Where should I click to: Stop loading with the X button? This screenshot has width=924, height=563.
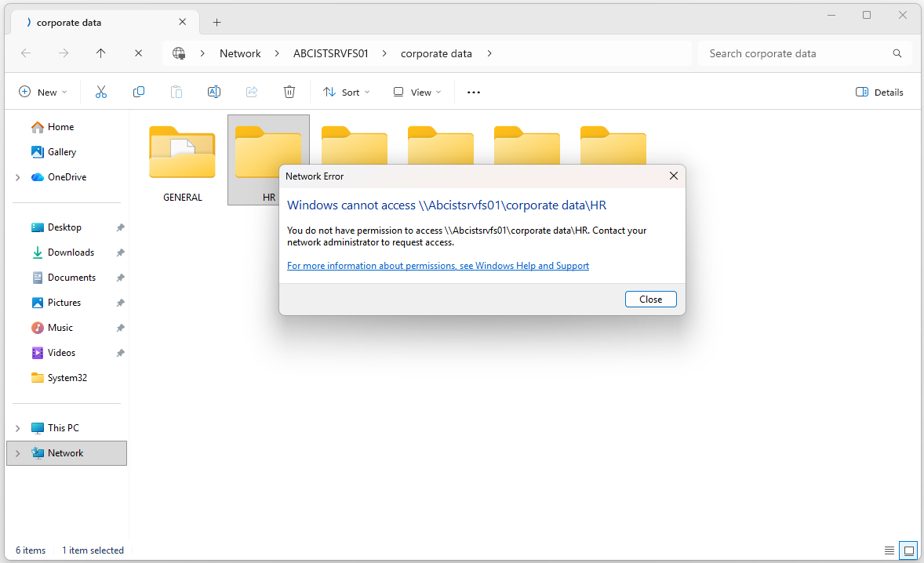click(139, 53)
